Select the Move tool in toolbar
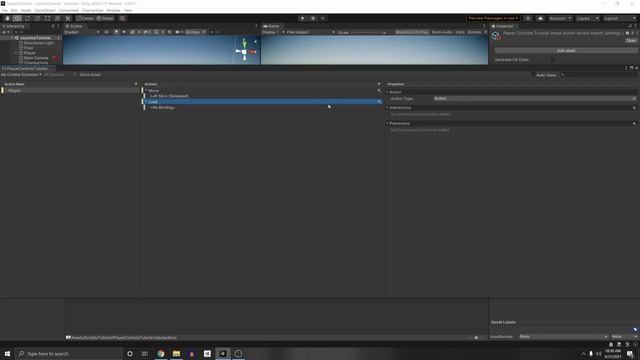640x360 pixels. coord(18,18)
